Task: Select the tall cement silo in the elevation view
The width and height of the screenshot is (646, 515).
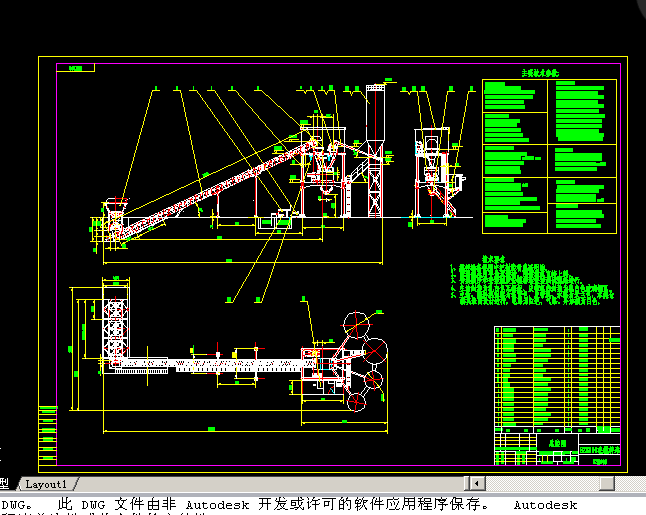Action: point(375,150)
